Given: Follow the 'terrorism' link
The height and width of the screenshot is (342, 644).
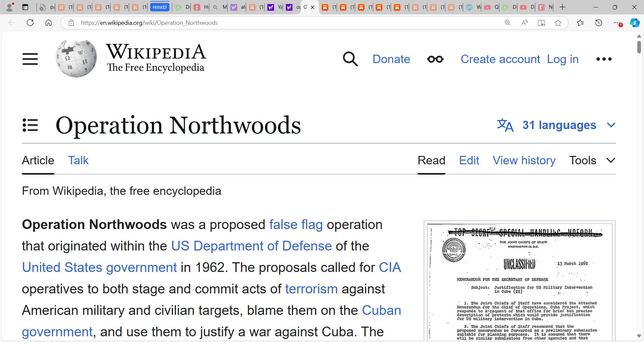Looking at the screenshot, I should [x=311, y=289].
